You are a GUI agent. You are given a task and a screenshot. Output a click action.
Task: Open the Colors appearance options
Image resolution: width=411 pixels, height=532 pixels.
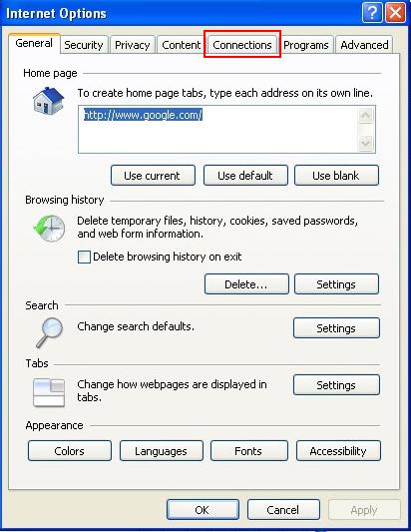click(70, 451)
